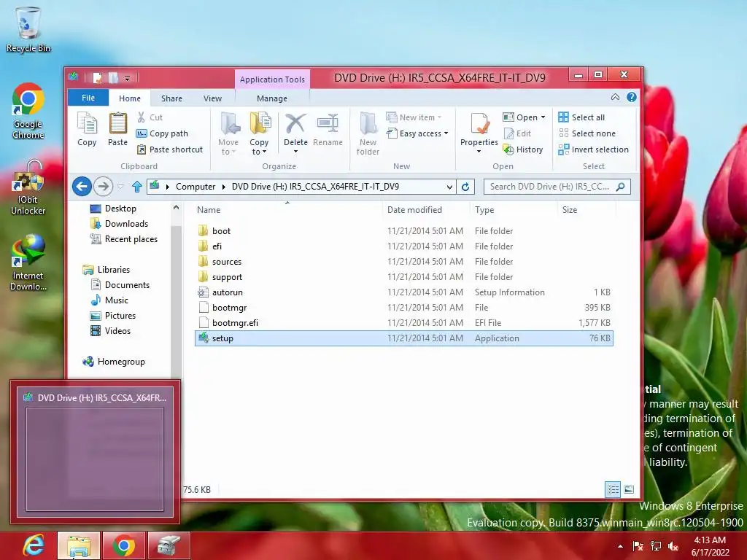
Task: Open the Copy to dropdown
Action: tap(259, 133)
